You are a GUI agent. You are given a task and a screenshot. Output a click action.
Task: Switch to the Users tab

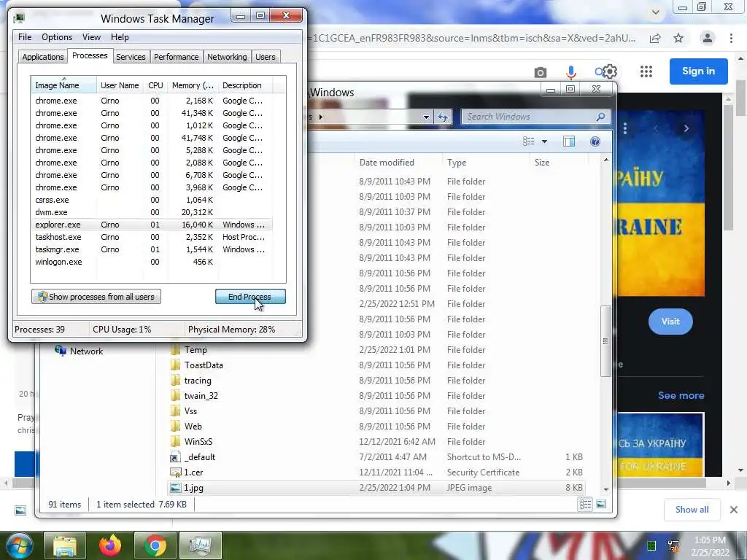266,57
